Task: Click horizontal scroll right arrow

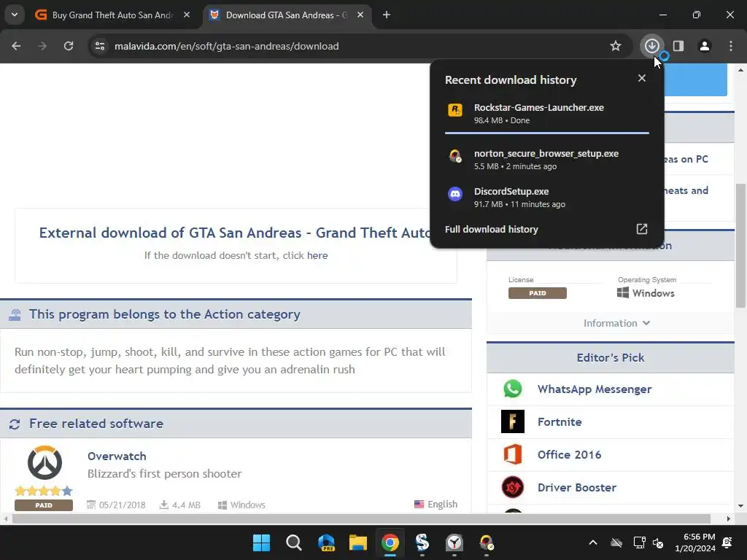Action: pos(729,518)
